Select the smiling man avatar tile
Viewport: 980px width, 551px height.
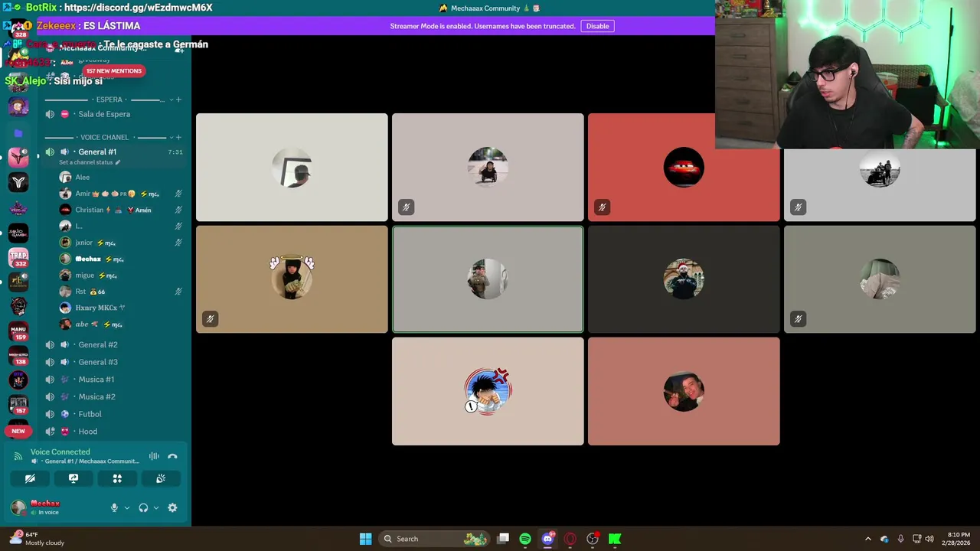(684, 391)
